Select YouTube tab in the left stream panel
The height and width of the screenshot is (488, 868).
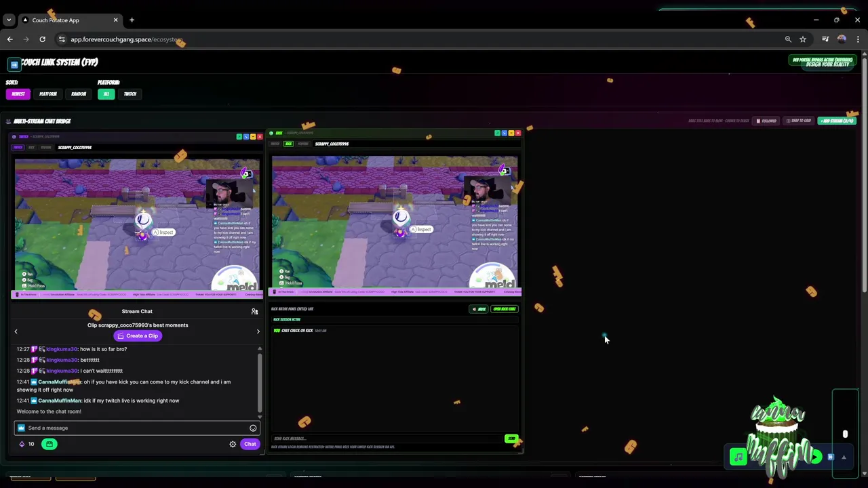[x=46, y=147]
